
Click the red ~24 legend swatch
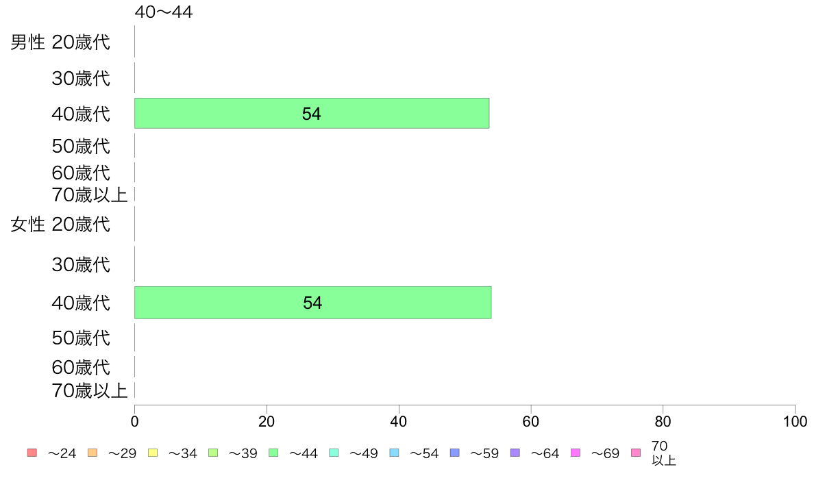pos(32,453)
